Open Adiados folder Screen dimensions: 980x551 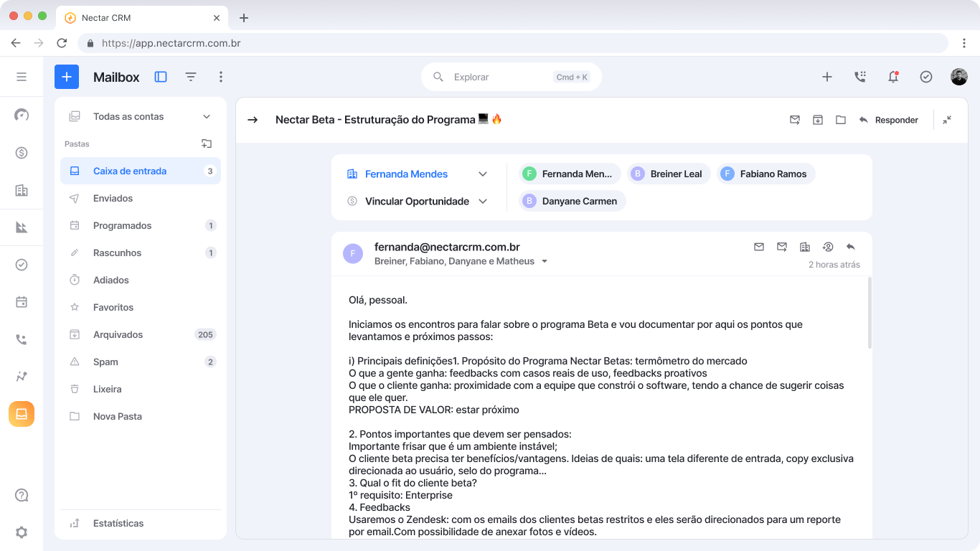pos(141,280)
